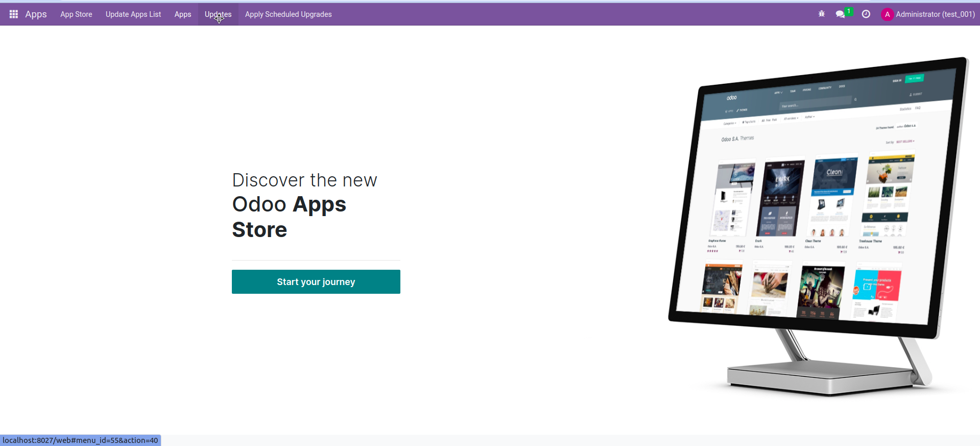Click the Odoo apps store monitor image

(x=819, y=226)
